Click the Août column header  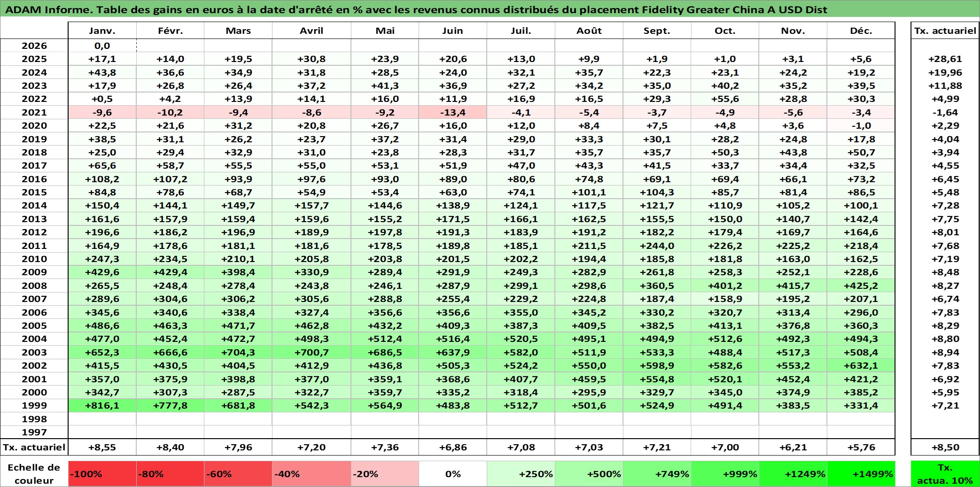pos(589,31)
